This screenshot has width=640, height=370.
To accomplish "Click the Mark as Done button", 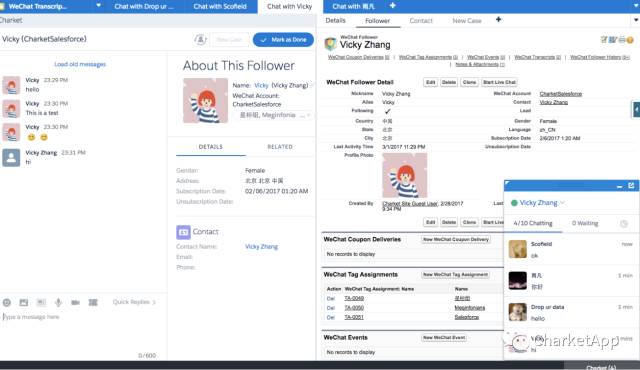I will pyautogui.click(x=283, y=40).
